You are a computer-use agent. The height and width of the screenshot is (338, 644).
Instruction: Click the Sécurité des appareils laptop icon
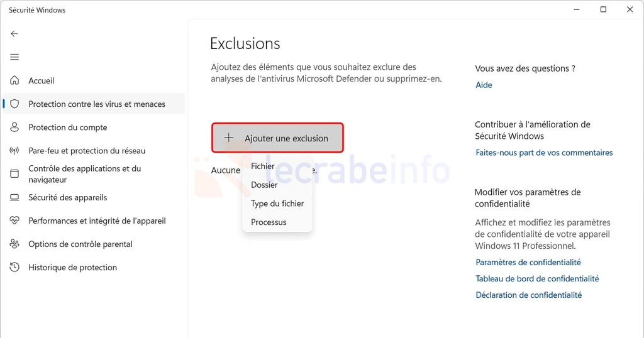point(14,197)
